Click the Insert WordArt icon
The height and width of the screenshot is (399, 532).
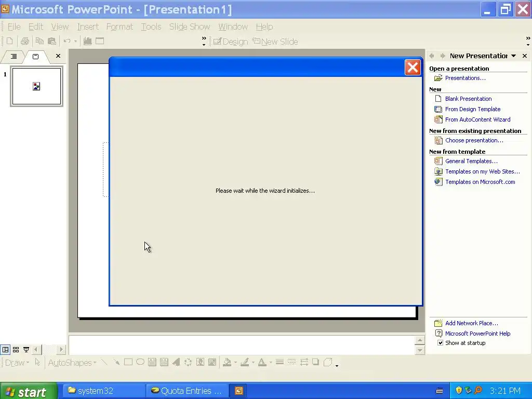tap(176, 362)
